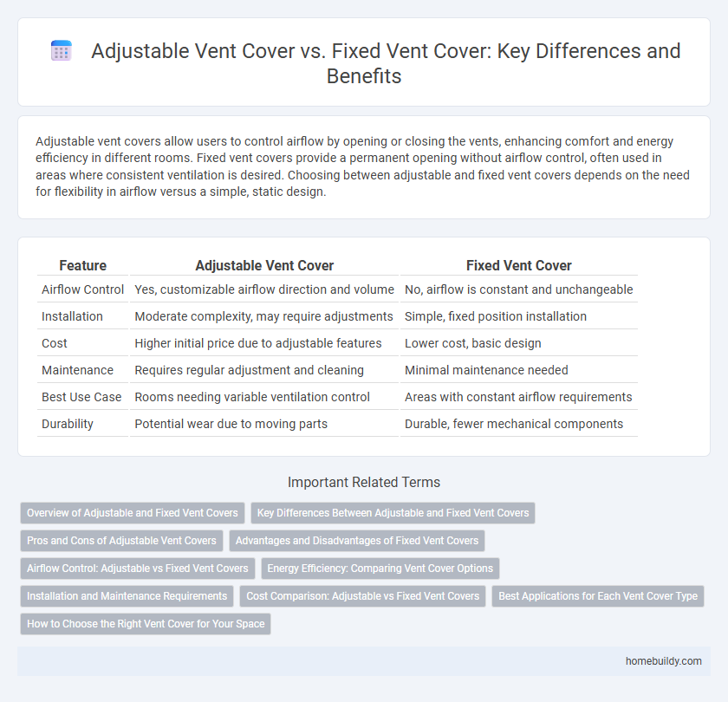728x702 pixels.
Task: Select the Overview of Adjustable and Fixed Vent Covers tag
Action: (132, 513)
